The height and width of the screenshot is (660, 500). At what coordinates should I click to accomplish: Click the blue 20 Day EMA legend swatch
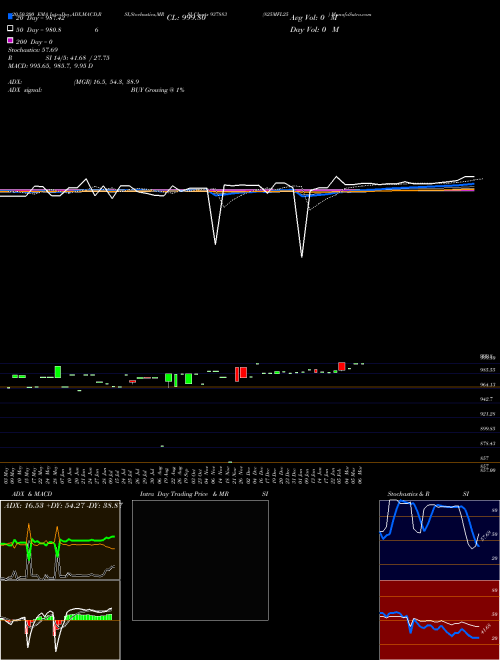pos(10,16)
